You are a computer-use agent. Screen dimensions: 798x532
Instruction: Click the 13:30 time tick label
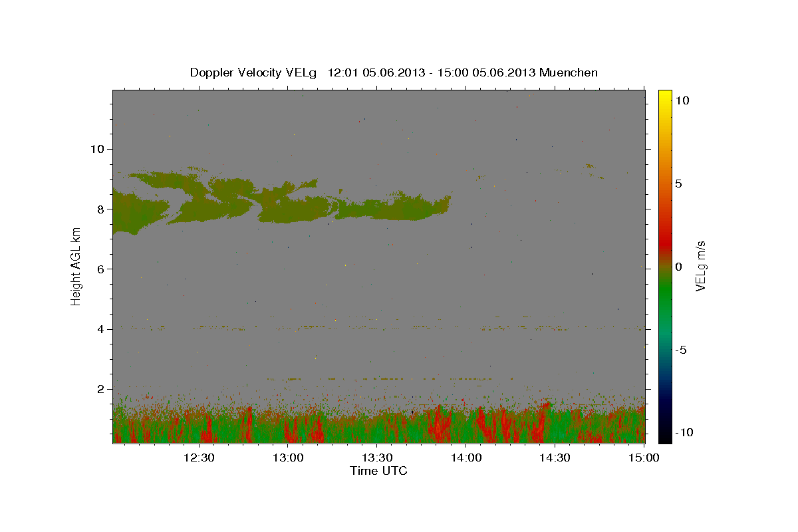pyautogui.click(x=376, y=458)
